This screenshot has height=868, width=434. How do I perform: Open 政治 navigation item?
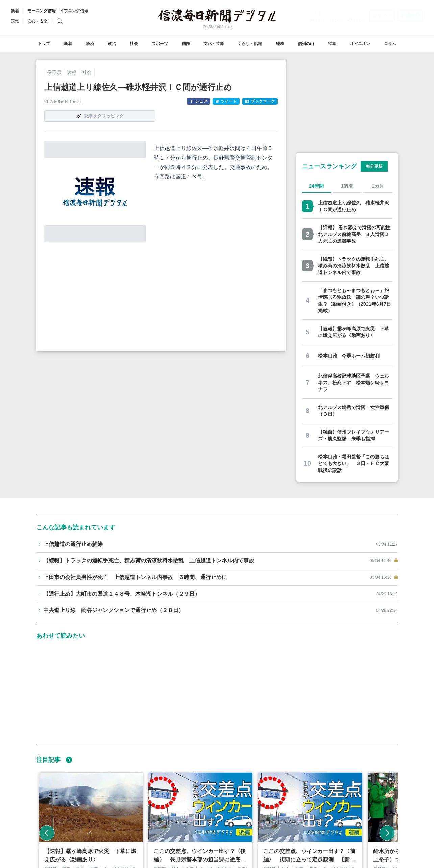coord(112,44)
